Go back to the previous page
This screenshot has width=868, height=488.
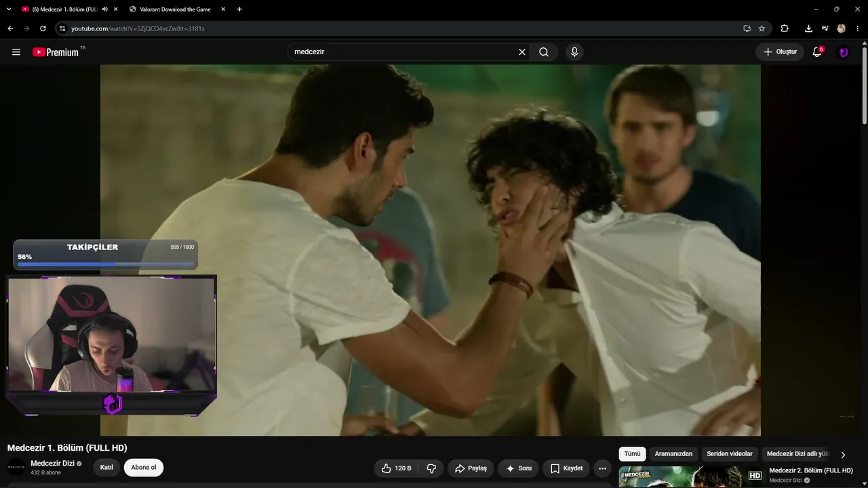[10, 28]
